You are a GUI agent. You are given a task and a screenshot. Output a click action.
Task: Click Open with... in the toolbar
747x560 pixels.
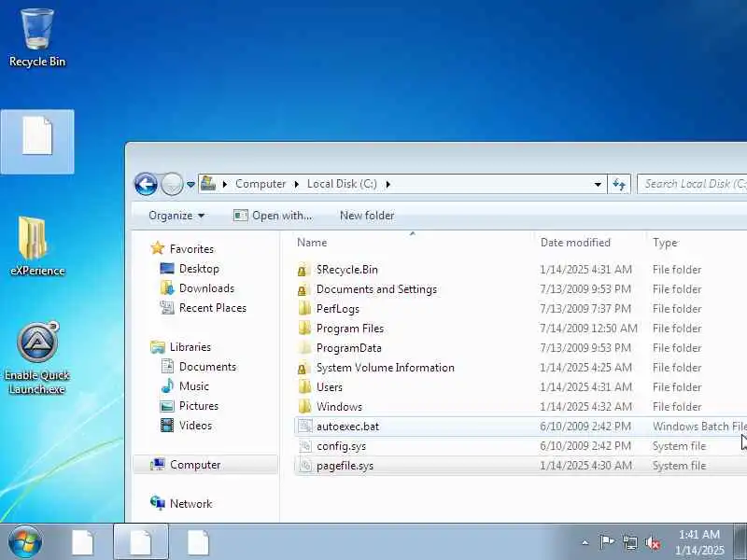click(x=273, y=216)
